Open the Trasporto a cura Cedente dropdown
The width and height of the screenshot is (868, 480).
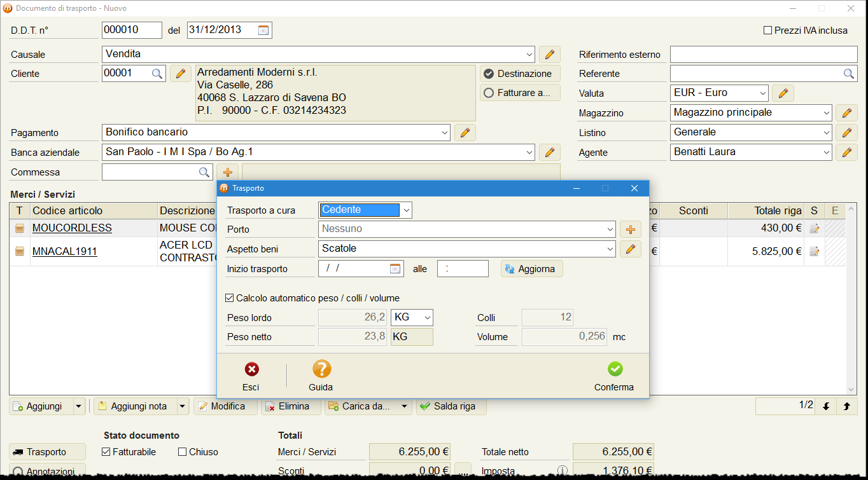click(x=407, y=210)
